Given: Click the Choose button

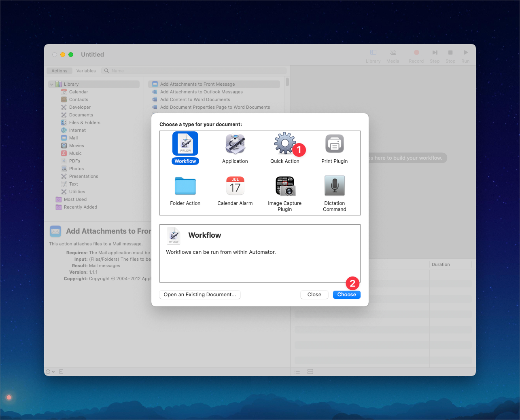Looking at the screenshot, I should tap(346, 294).
